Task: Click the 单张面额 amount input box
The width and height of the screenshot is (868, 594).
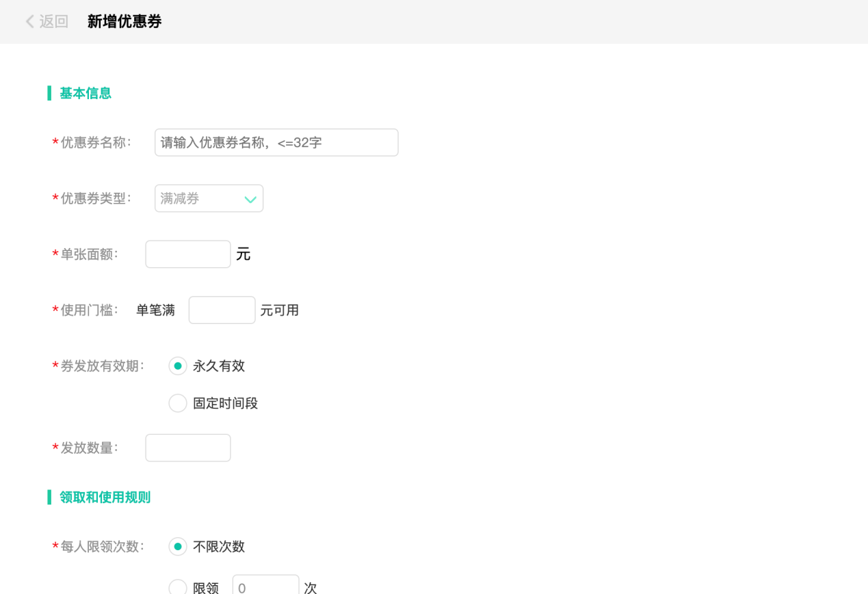Action: click(188, 254)
